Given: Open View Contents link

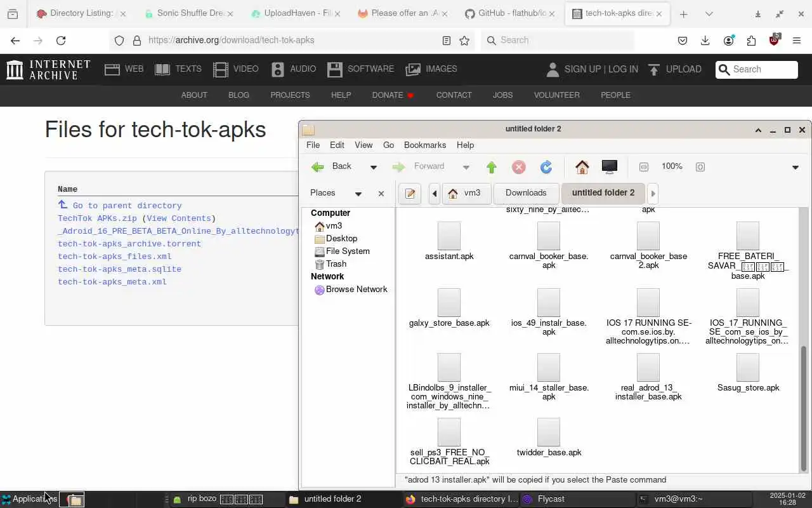Looking at the screenshot, I should click(179, 218).
